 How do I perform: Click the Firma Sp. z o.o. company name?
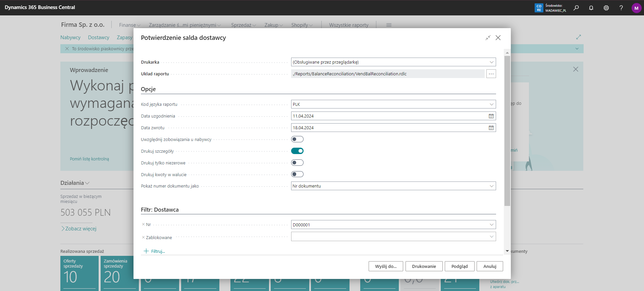83,25
